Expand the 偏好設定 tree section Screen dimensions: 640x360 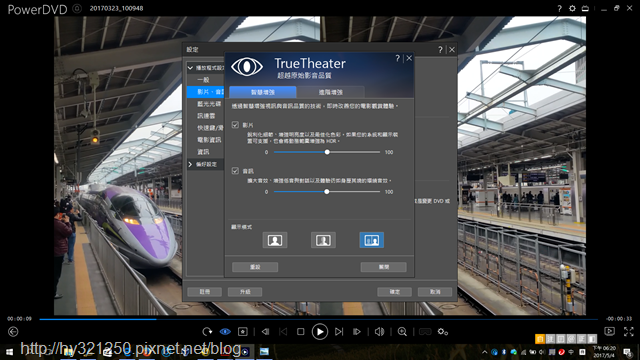pyautogui.click(x=190, y=164)
